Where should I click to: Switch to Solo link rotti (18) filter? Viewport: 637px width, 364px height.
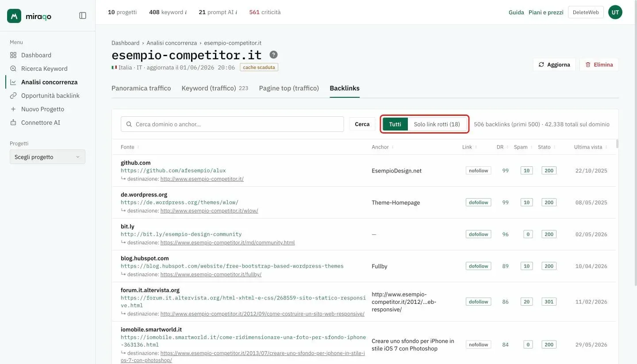tap(437, 124)
